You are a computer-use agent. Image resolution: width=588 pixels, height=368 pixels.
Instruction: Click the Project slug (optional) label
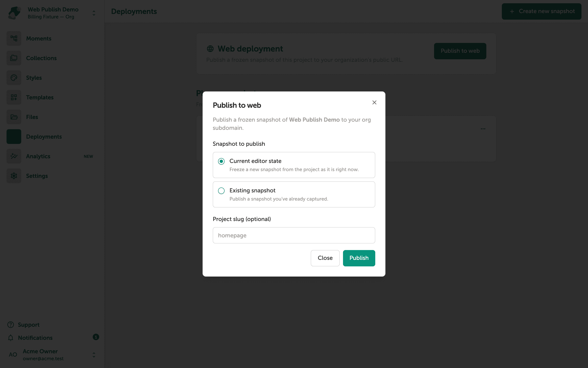click(242, 219)
